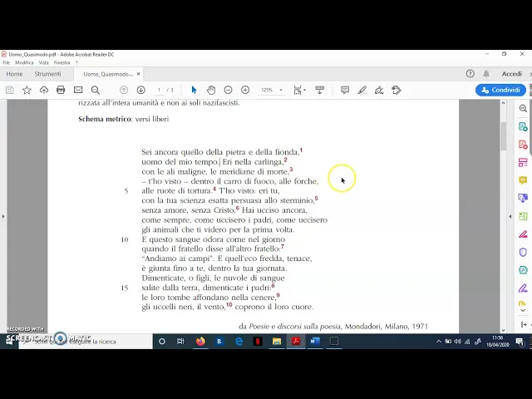Screen dimensions: 532x399
Task: Open the Modifica menu
Action: (x=24, y=63)
